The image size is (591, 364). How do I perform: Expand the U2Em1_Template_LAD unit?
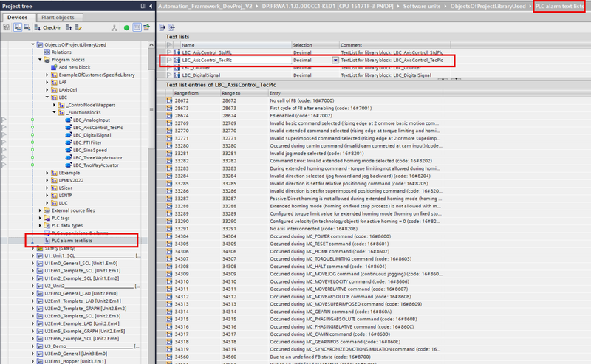(33, 301)
